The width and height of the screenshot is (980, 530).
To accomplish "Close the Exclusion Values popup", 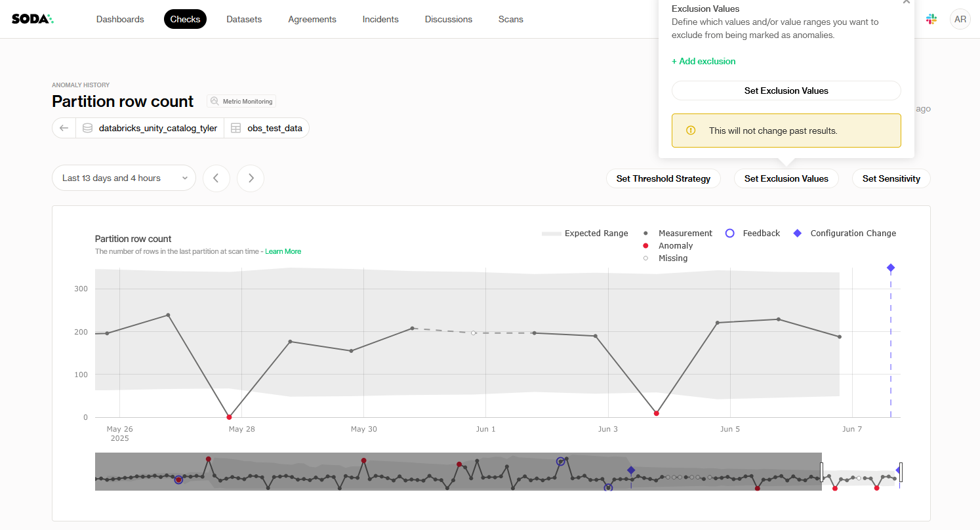I will click(906, 2).
